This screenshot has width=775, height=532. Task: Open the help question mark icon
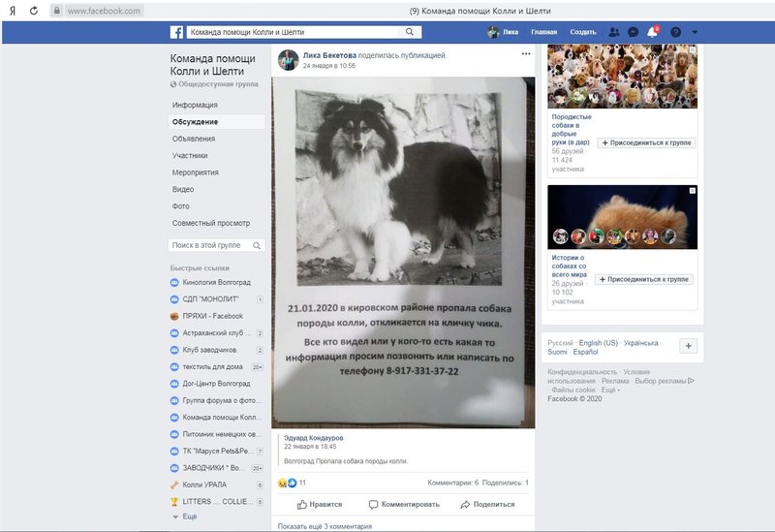click(675, 32)
